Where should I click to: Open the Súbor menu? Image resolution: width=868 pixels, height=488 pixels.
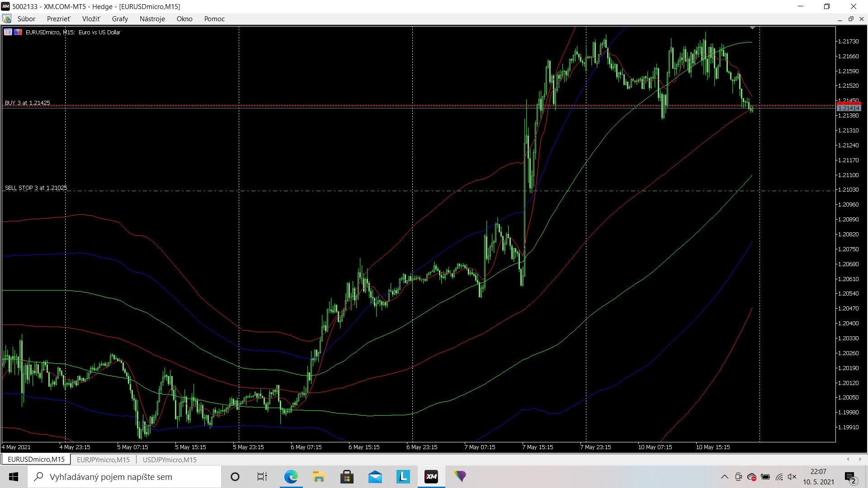click(26, 19)
